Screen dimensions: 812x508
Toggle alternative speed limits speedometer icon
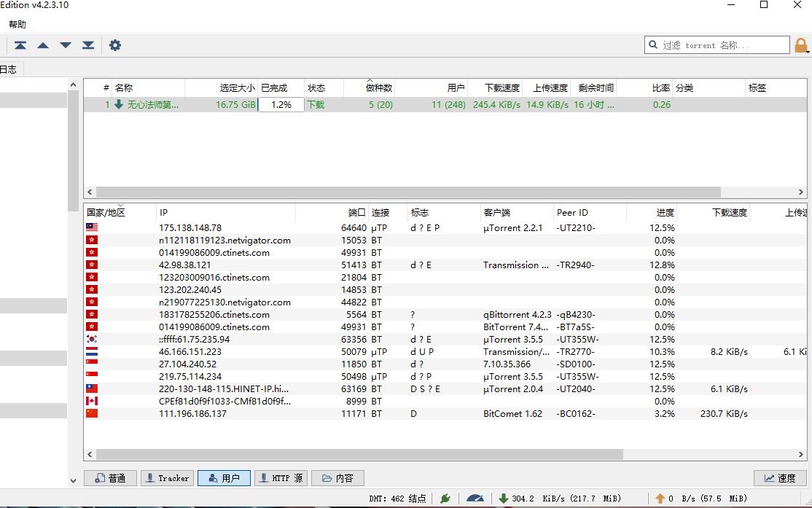[x=475, y=499]
